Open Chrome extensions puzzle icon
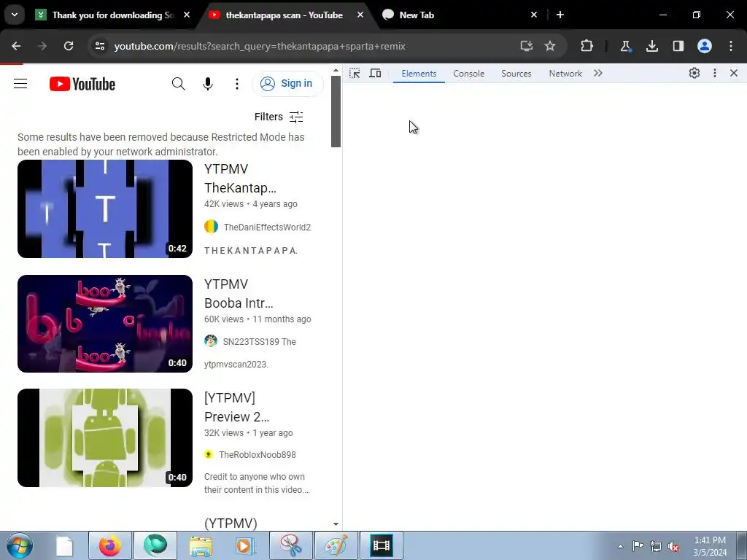Screen dimensions: 747x560 (x=587, y=46)
